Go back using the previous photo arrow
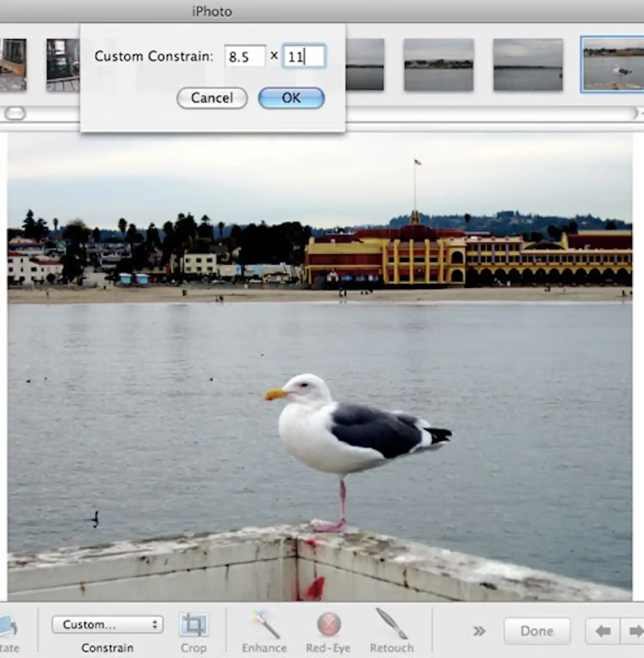Image resolution: width=644 pixels, height=658 pixels. point(603,631)
